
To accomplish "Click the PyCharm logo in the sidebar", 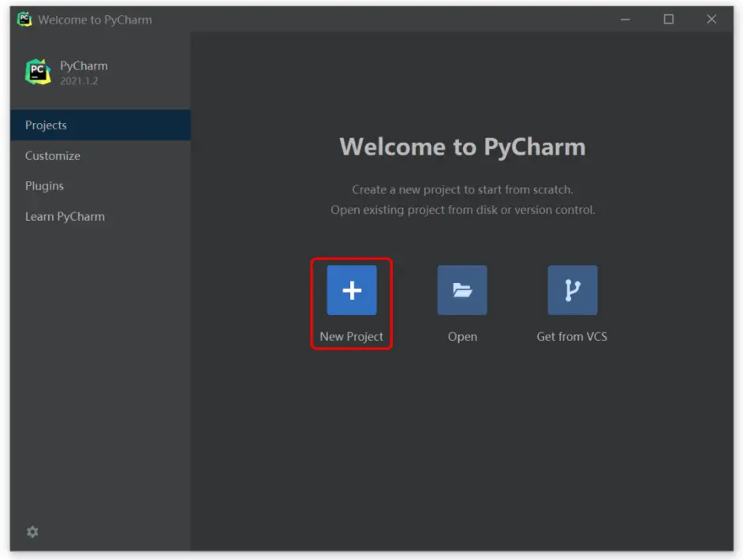I will click(x=38, y=72).
